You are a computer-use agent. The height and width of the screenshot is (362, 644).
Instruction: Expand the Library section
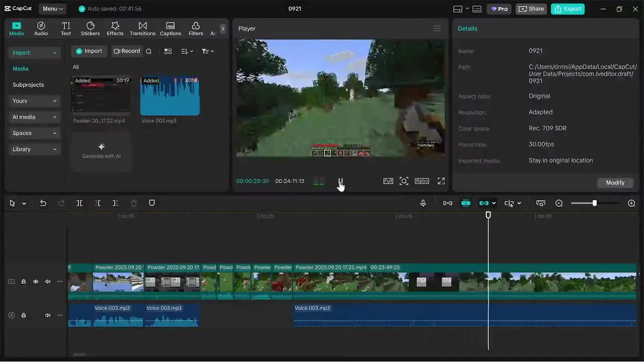tap(34, 149)
